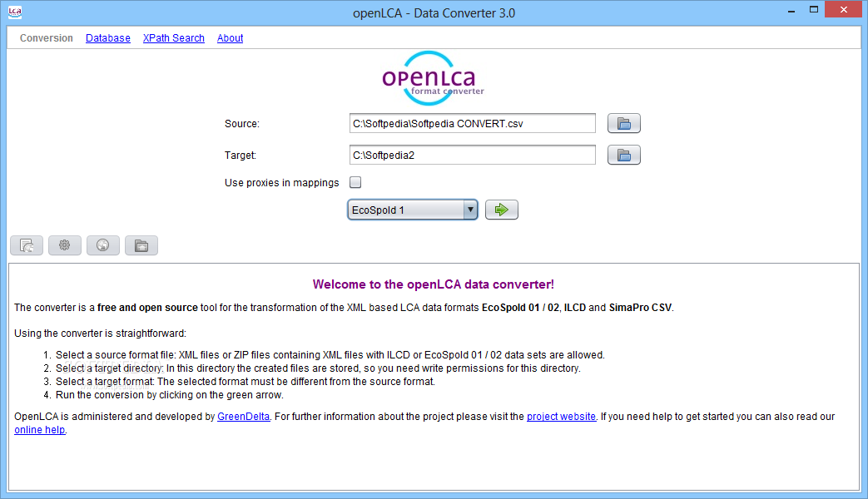Go to the About tab

[231, 38]
